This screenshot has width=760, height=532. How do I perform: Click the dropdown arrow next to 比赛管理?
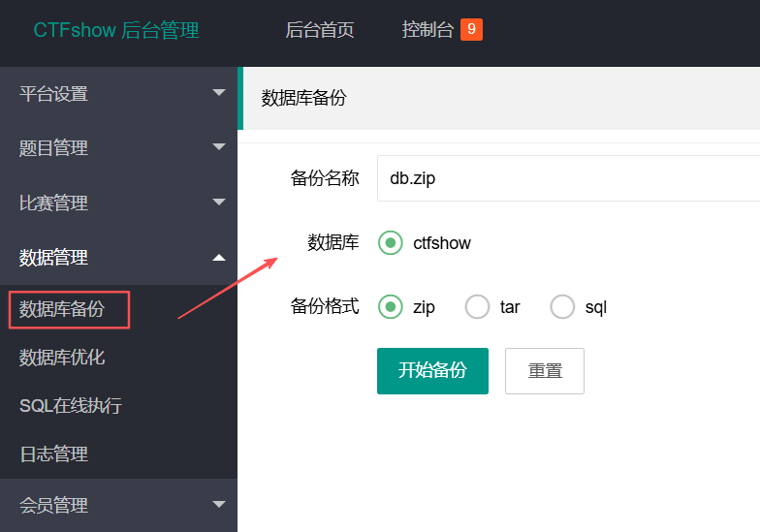[x=219, y=202]
